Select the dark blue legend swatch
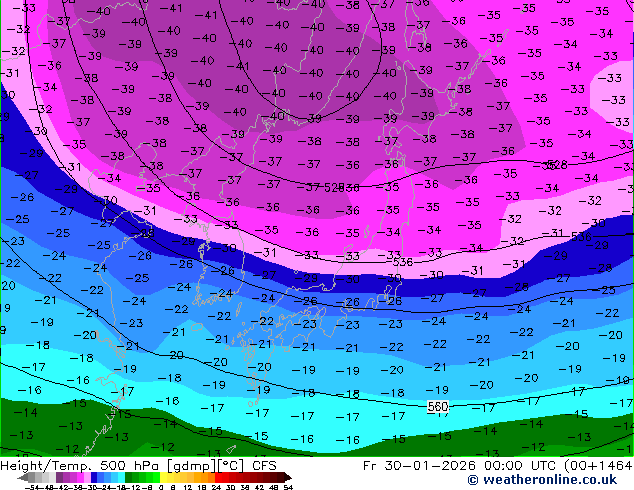This screenshot has height=490, width=634. click(x=94, y=477)
